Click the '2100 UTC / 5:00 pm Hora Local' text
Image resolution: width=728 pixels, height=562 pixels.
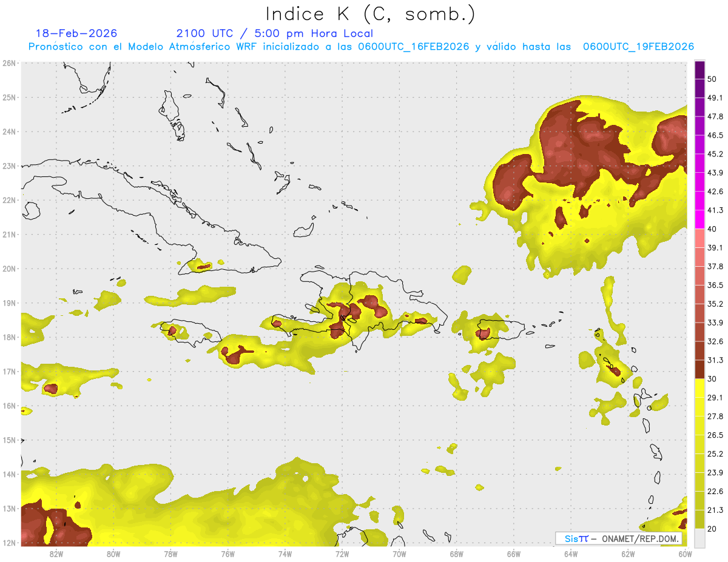275,33
